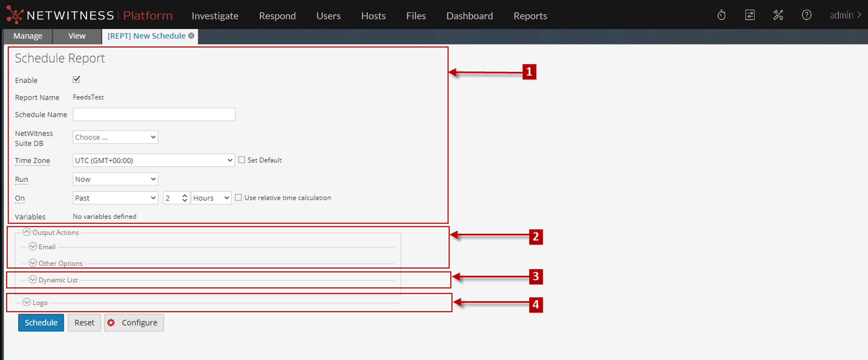This screenshot has width=868, height=360.
Task: Open the Investigate menu
Action: [x=215, y=15]
